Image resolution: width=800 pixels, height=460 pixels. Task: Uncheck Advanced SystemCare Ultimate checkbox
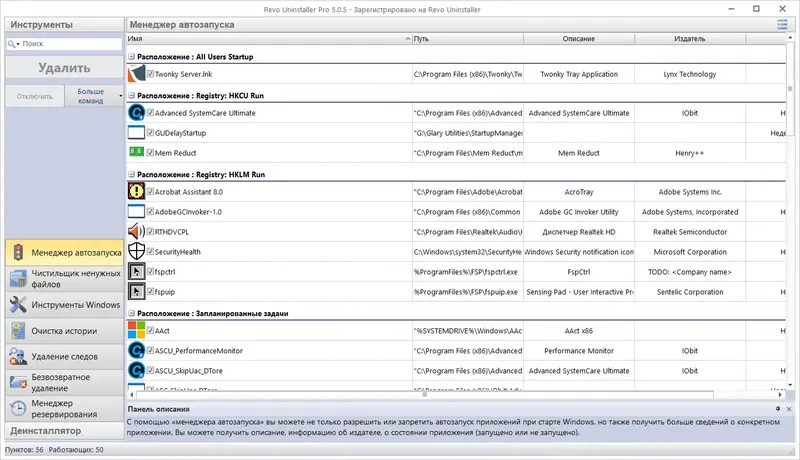pos(150,113)
